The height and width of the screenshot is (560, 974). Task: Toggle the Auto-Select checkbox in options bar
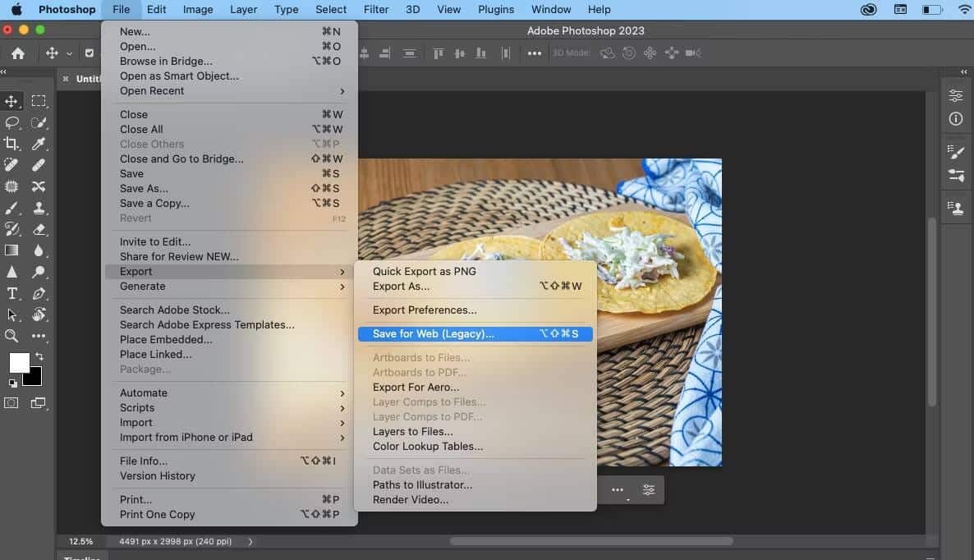(90, 53)
